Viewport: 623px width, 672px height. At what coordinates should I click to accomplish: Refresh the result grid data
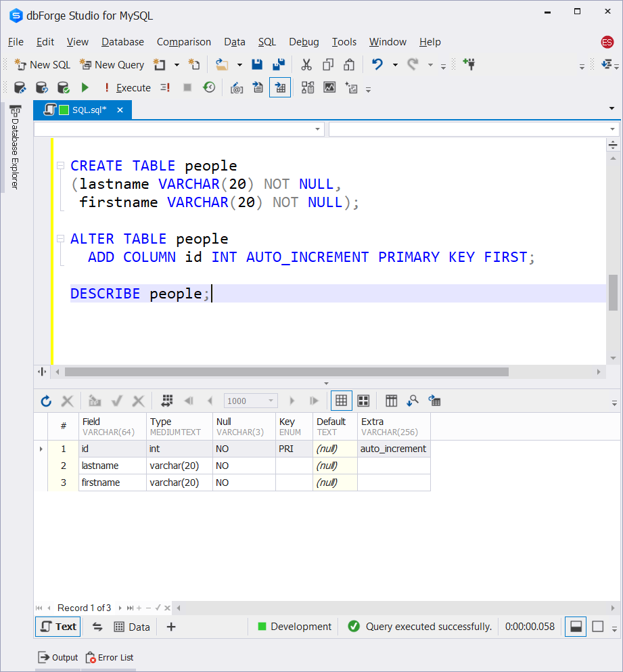[45, 401]
